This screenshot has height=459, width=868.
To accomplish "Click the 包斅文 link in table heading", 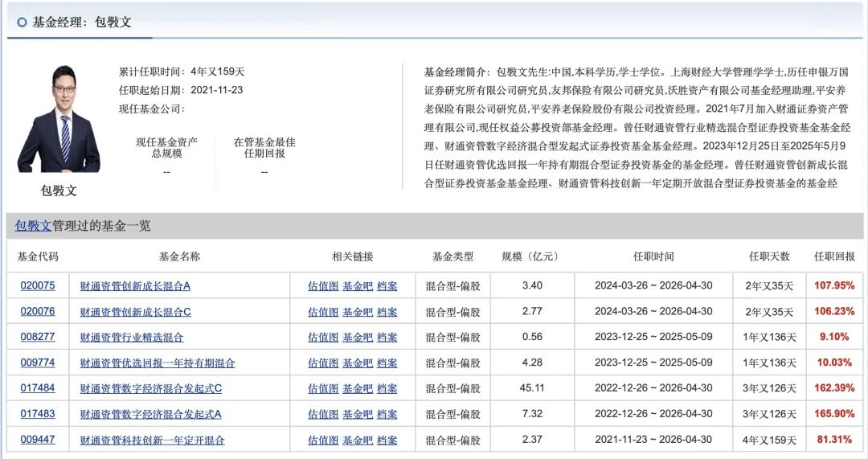I will tap(33, 226).
